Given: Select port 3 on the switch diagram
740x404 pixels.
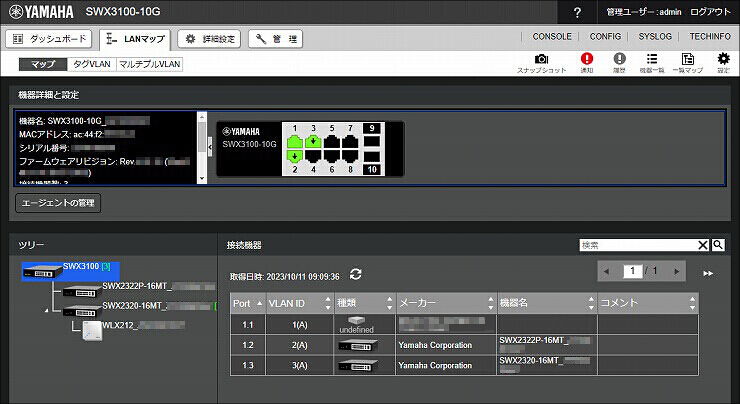Looking at the screenshot, I should pyautogui.click(x=313, y=141).
